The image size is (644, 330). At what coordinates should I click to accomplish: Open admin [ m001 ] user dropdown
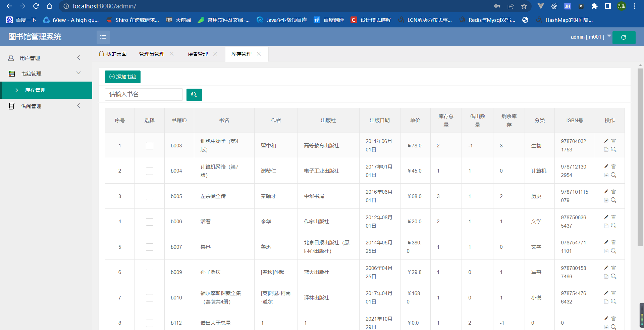click(x=590, y=37)
